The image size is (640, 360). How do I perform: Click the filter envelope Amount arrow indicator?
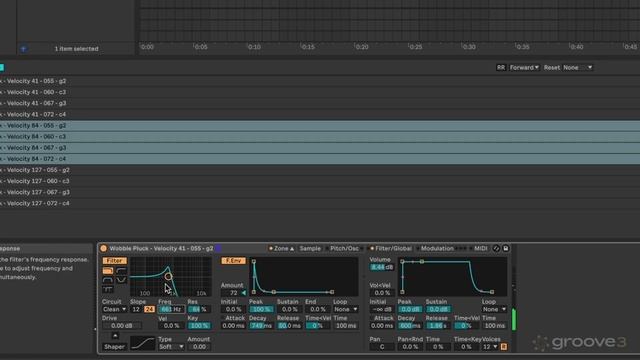[244, 293]
